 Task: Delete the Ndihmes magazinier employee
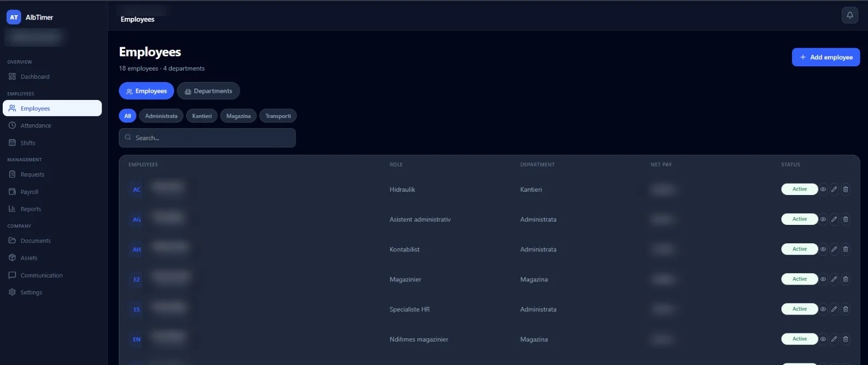[846, 339]
